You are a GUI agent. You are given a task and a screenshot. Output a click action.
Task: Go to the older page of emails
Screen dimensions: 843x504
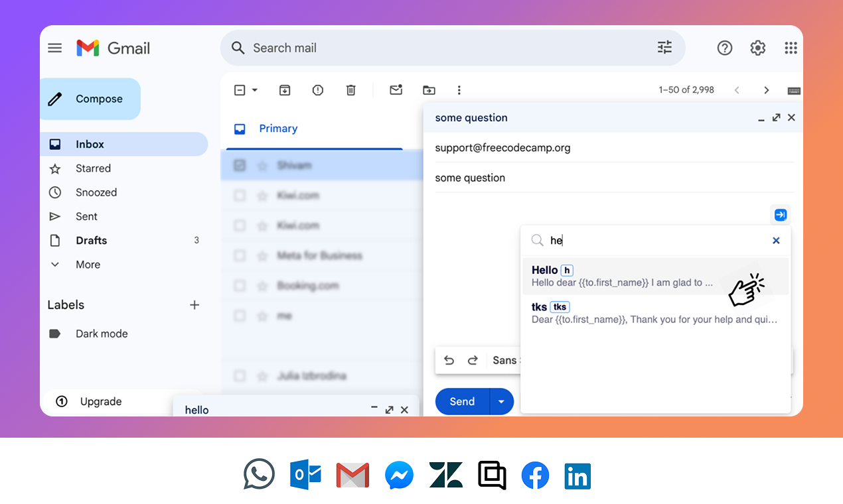pos(767,90)
